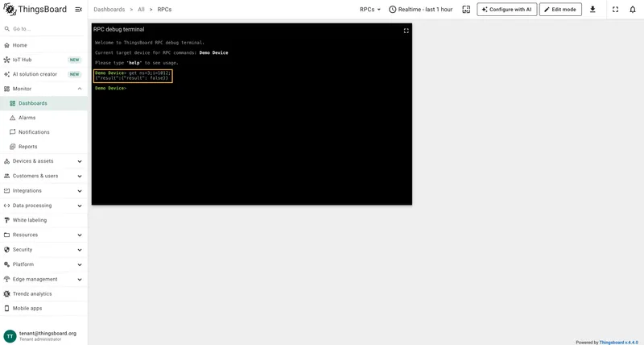Open the Thingsboard v.4.4.0 link
The image size is (644, 345).
pyautogui.click(x=618, y=342)
